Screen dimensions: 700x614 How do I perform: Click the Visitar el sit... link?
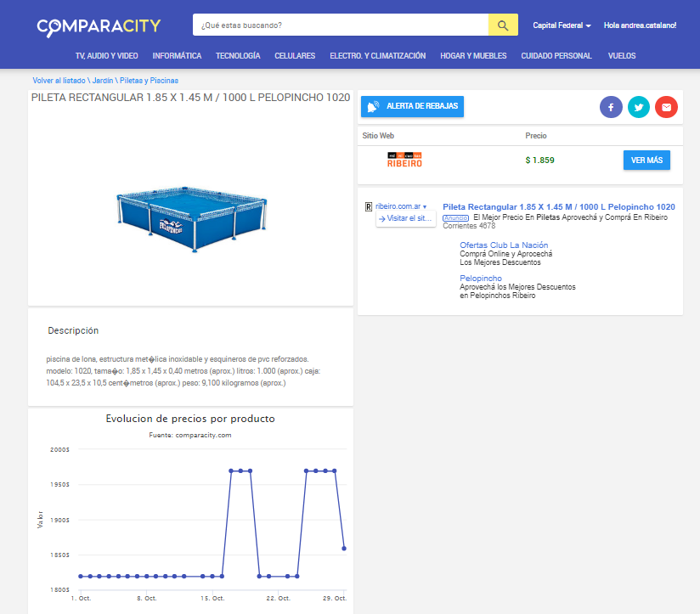click(x=406, y=218)
